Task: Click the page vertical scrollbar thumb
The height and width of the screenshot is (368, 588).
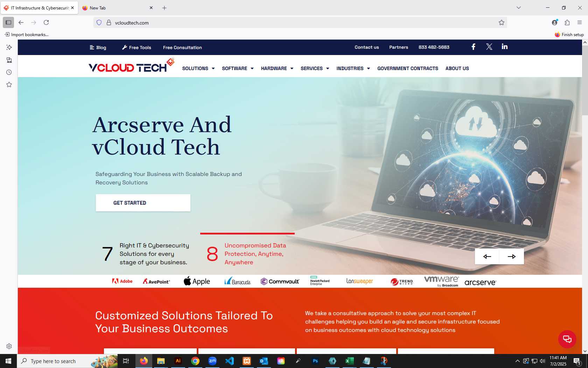Action: pos(585,80)
